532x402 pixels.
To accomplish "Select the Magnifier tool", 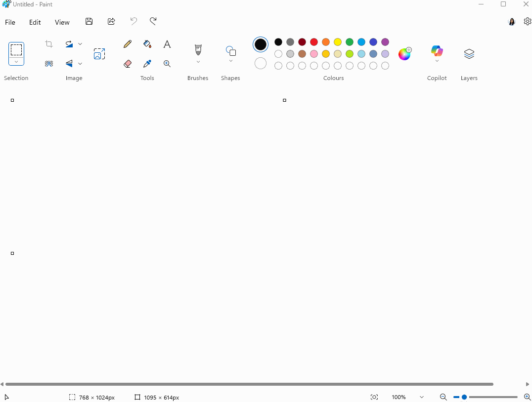I will point(167,64).
